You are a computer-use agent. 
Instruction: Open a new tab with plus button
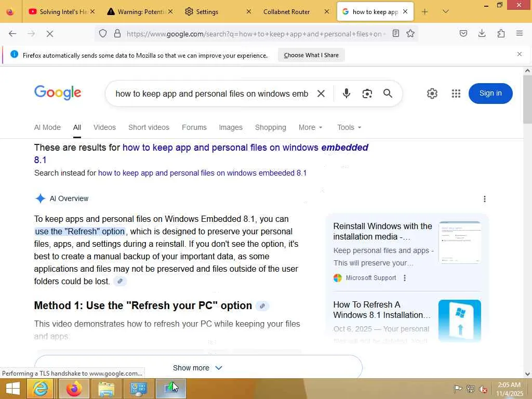425,12
